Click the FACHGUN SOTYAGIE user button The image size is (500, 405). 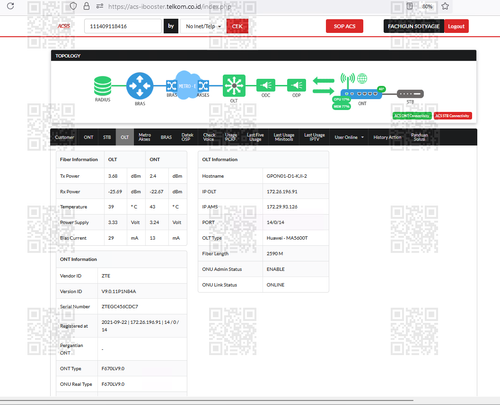414,26
